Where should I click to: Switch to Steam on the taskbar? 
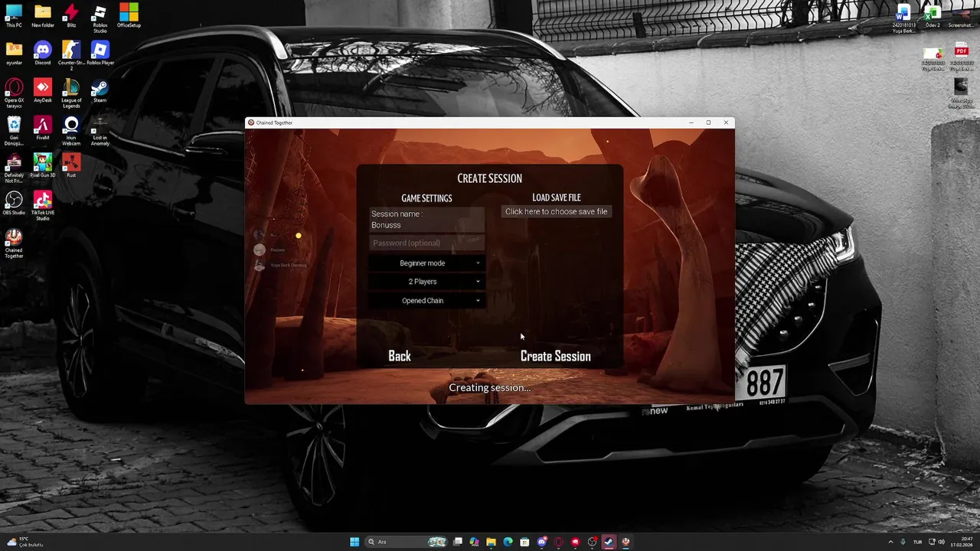[x=609, y=542]
